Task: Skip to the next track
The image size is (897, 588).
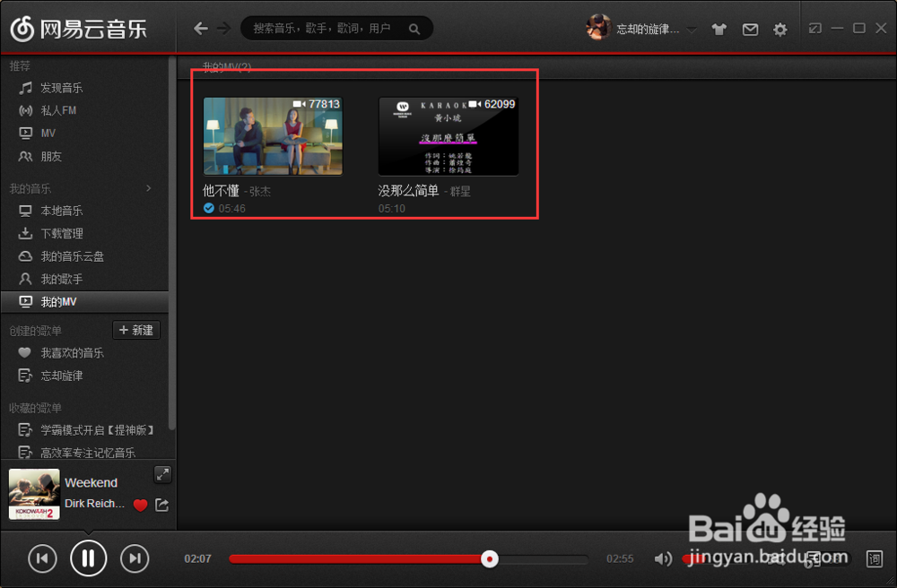Action: point(135,558)
